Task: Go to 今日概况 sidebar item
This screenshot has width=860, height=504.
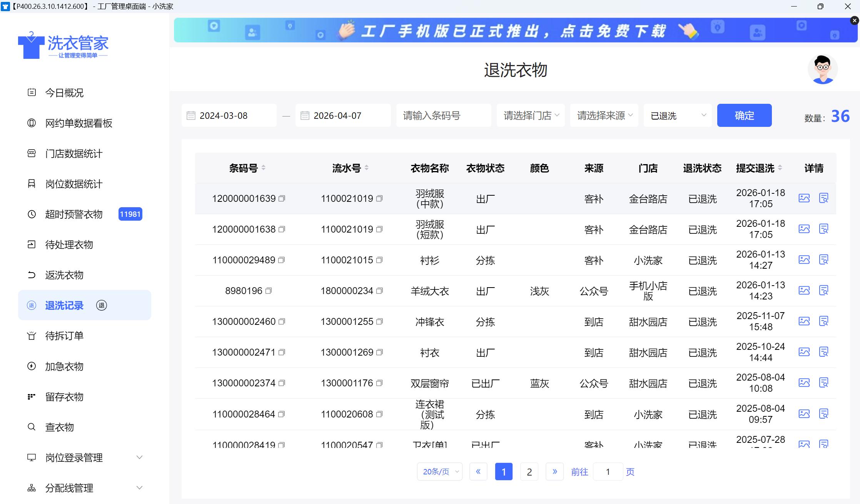Action: click(64, 93)
